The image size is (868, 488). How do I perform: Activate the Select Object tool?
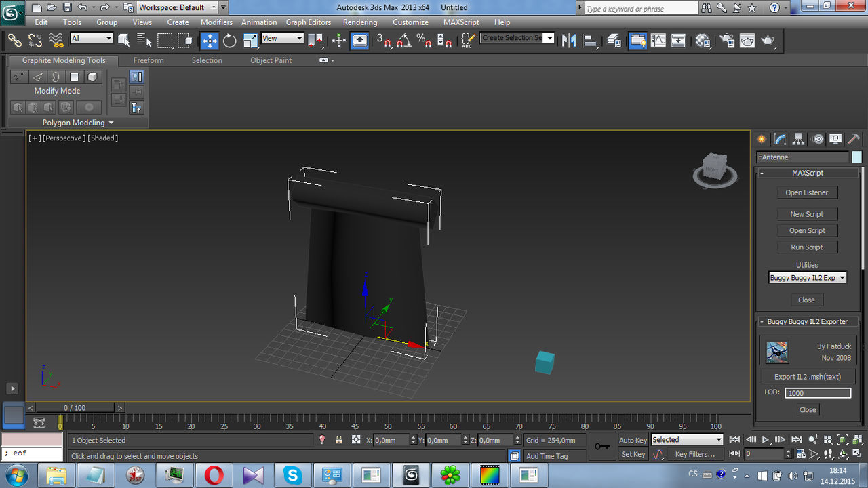click(124, 41)
